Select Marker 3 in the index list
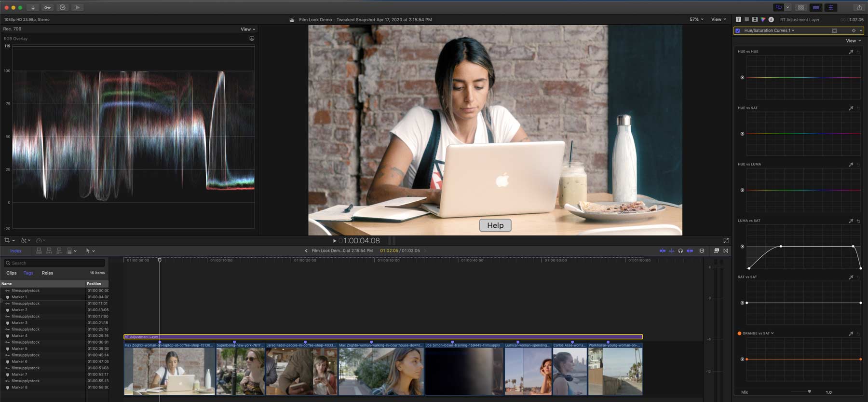The image size is (868, 402). (54, 323)
